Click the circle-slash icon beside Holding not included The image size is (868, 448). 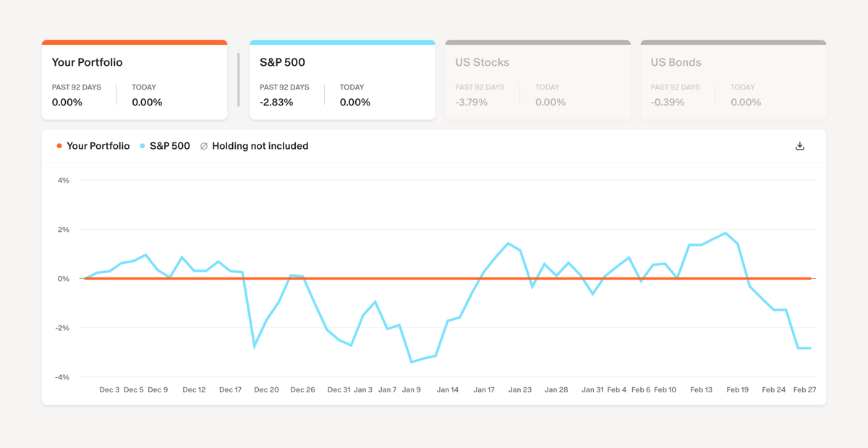pos(203,145)
